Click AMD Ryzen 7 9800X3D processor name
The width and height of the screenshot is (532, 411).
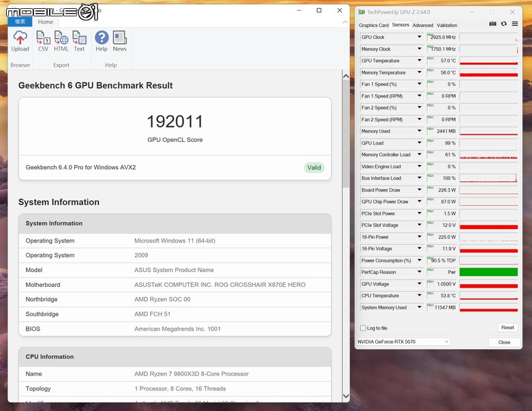click(192, 374)
